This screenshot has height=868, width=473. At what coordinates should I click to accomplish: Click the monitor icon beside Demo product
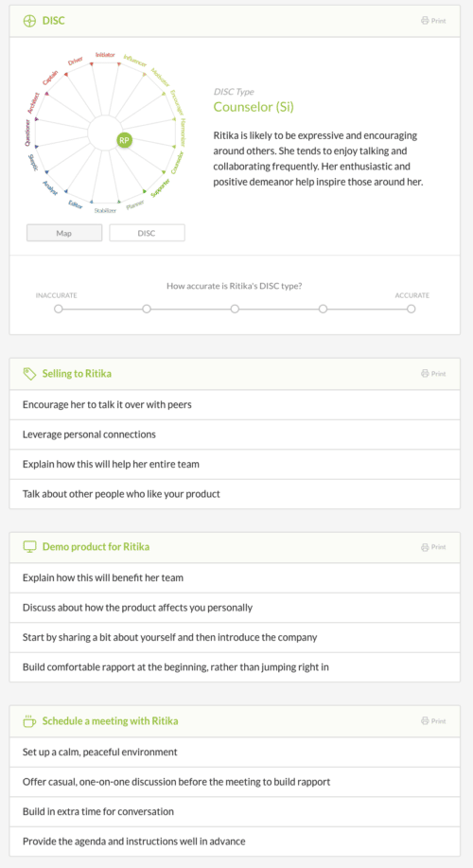(x=29, y=547)
